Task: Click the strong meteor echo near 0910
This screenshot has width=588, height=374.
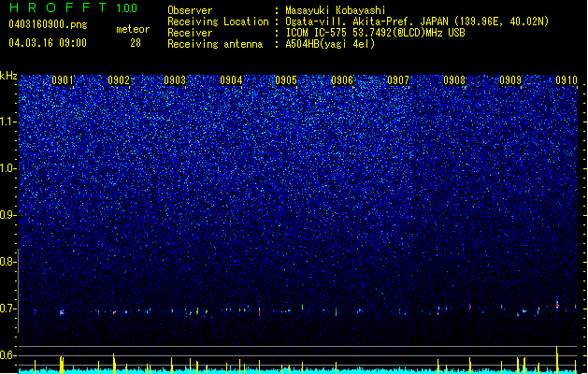Action: point(557,305)
